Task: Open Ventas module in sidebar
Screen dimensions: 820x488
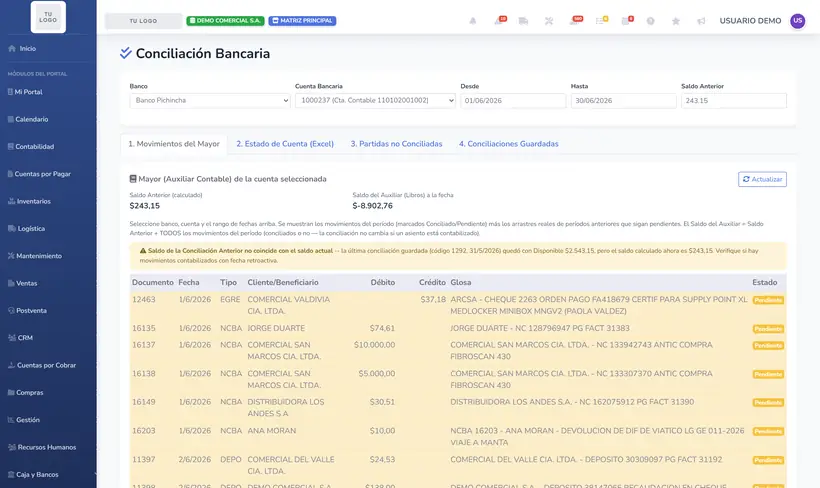Action: click(x=22, y=283)
